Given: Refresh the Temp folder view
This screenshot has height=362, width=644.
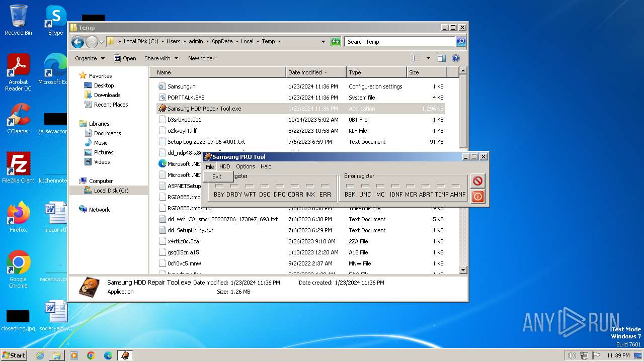Looking at the screenshot, I should [x=336, y=42].
